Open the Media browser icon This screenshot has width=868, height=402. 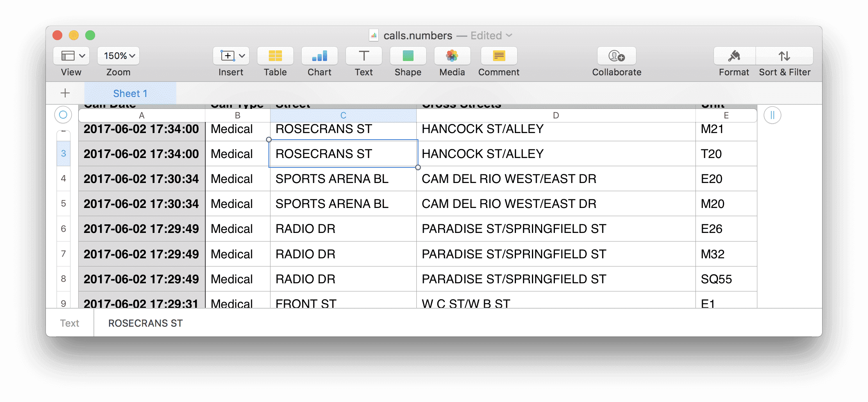tap(452, 56)
